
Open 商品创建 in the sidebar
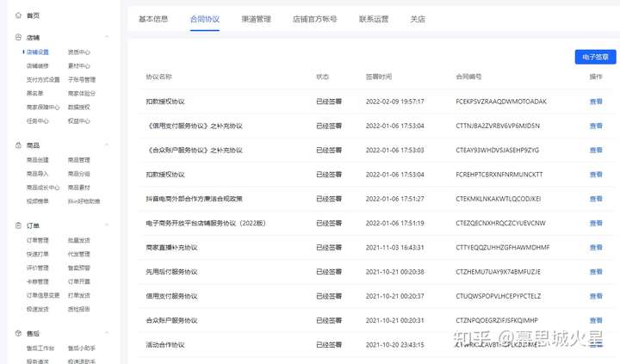[x=38, y=160]
